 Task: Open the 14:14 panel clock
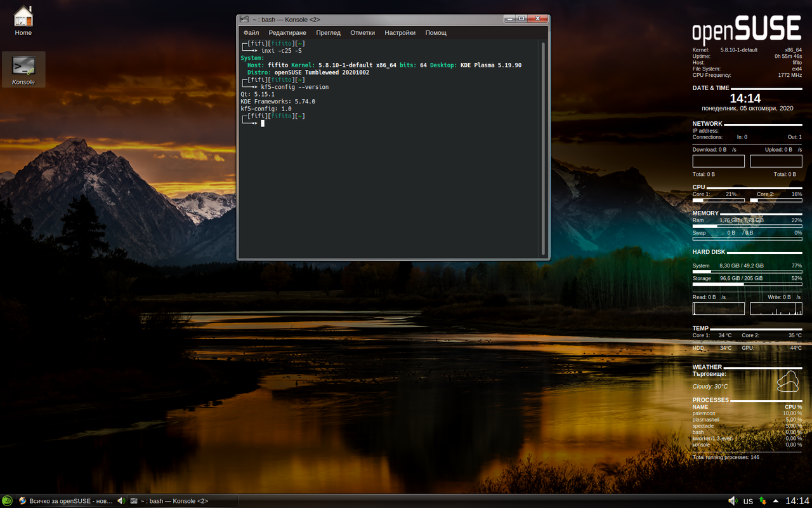797,501
